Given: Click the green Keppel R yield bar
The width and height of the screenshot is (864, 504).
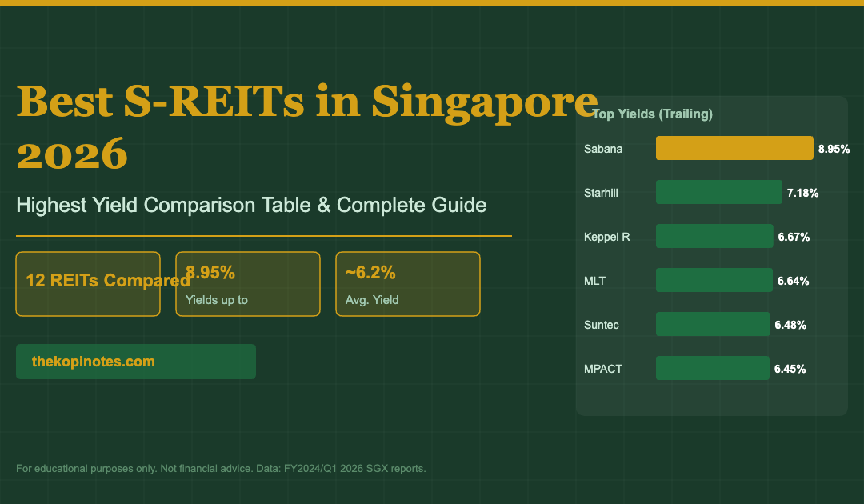Looking at the screenshot, I should click(714, 236).
